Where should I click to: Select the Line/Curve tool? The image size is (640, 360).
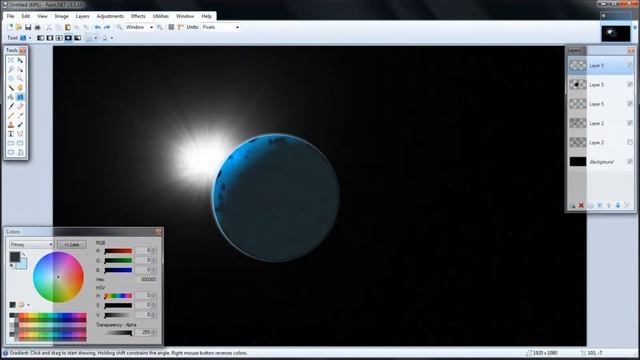click(20, 134)
